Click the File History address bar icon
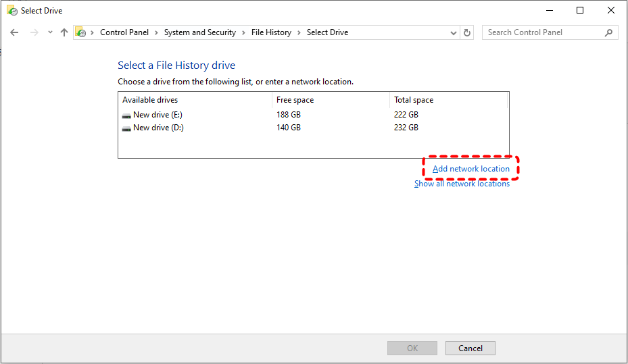Screen dimensions: 628x364 [81, 32]
